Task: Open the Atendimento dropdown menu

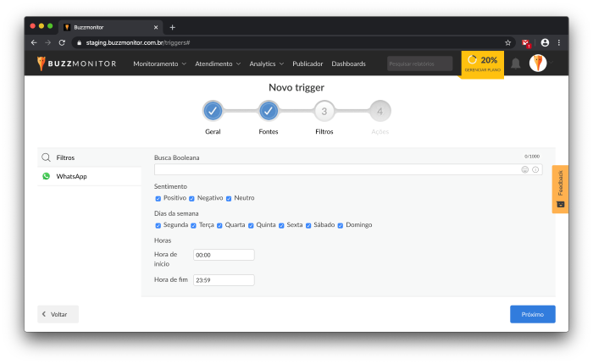Action: tap(218, 63)
